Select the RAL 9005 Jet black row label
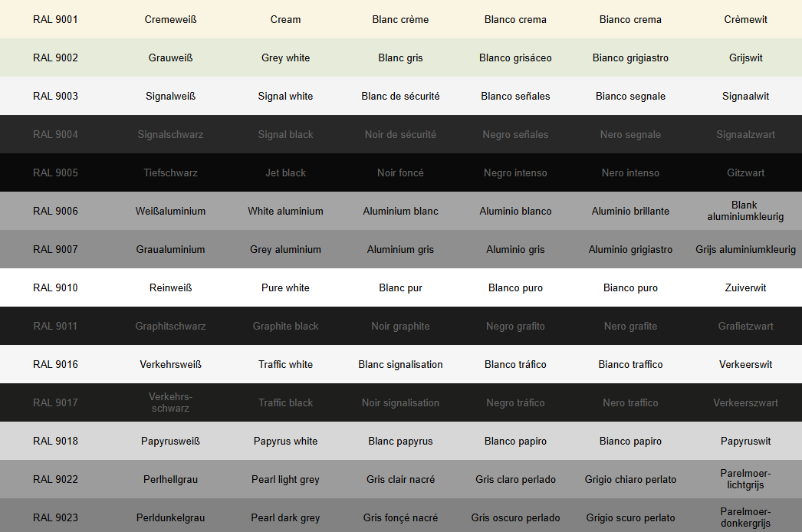802x532 pixels. [x=55, y=172]
